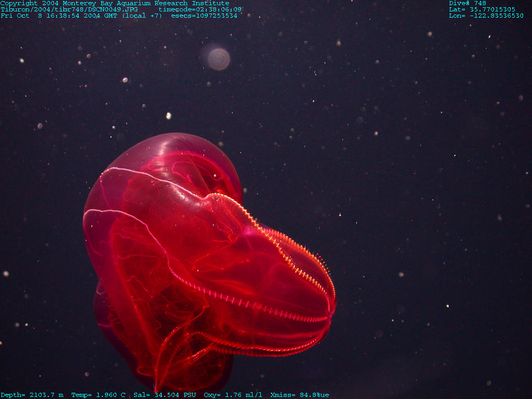Screen dimensions: 532x399
Task: Click the "Oxy= 1.76 ml/l" reading
Action: (233, 395)
